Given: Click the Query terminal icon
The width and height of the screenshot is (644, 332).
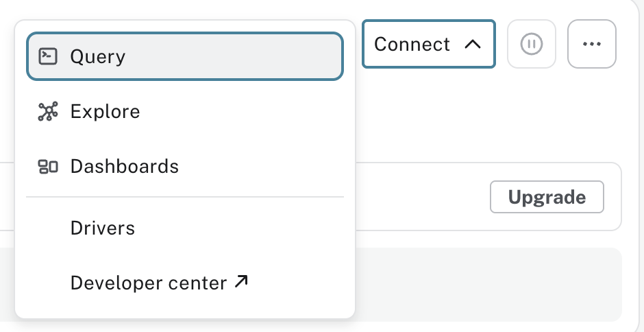Looking at the screenshot, I should [x=48, y=56].
